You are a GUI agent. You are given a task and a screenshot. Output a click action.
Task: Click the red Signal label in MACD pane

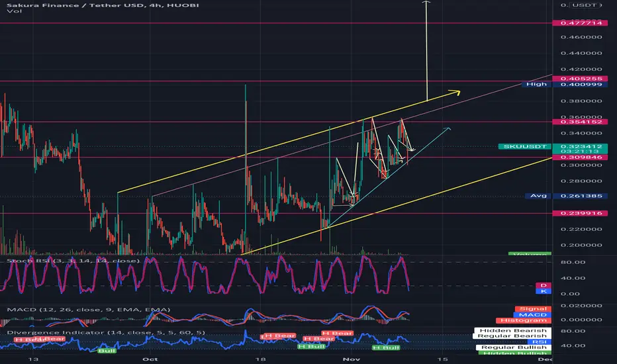[533, 309]
